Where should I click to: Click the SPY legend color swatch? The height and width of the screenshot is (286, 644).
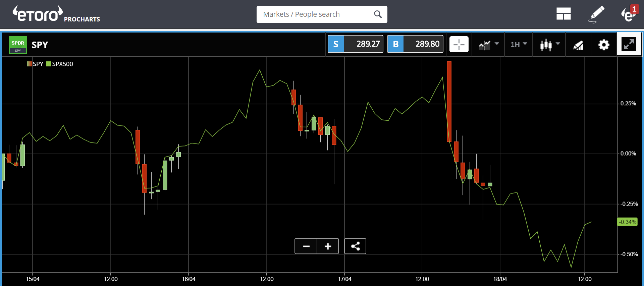coord(29,64)
